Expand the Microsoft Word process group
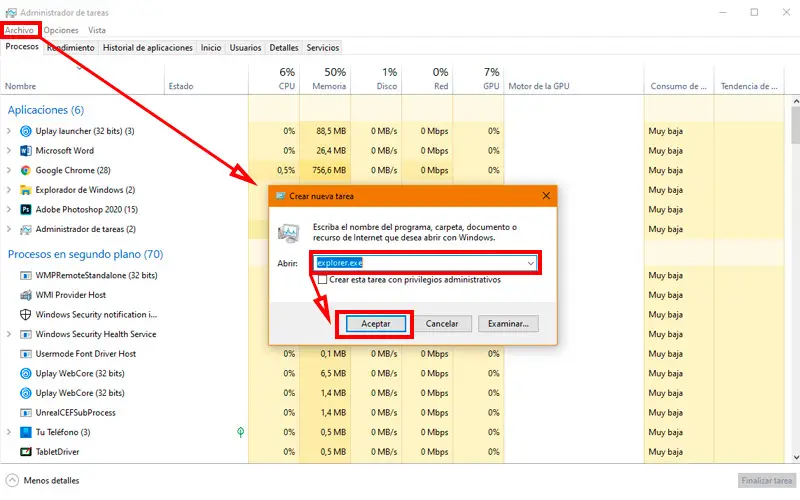800x500 pixels. (9, 151)
